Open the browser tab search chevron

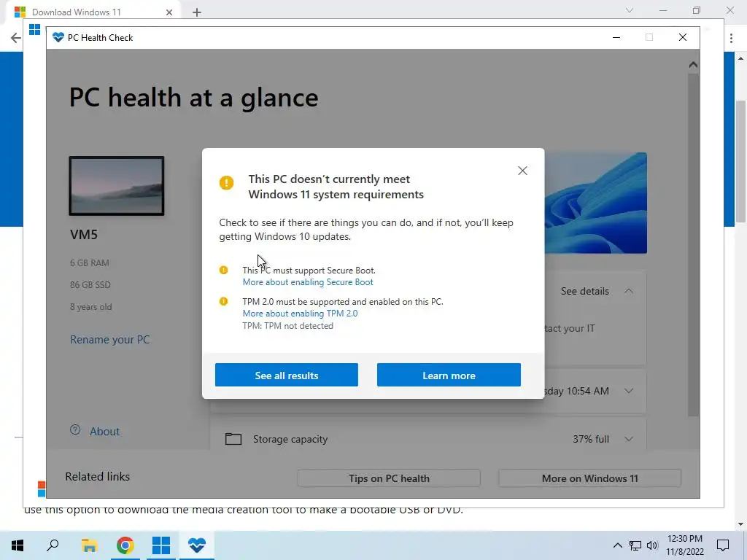pyautogui.click(x=630, y=10)
